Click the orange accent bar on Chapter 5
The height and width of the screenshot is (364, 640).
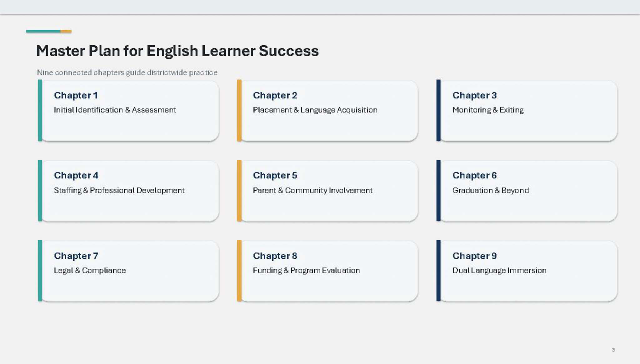(x=239, y=191)
